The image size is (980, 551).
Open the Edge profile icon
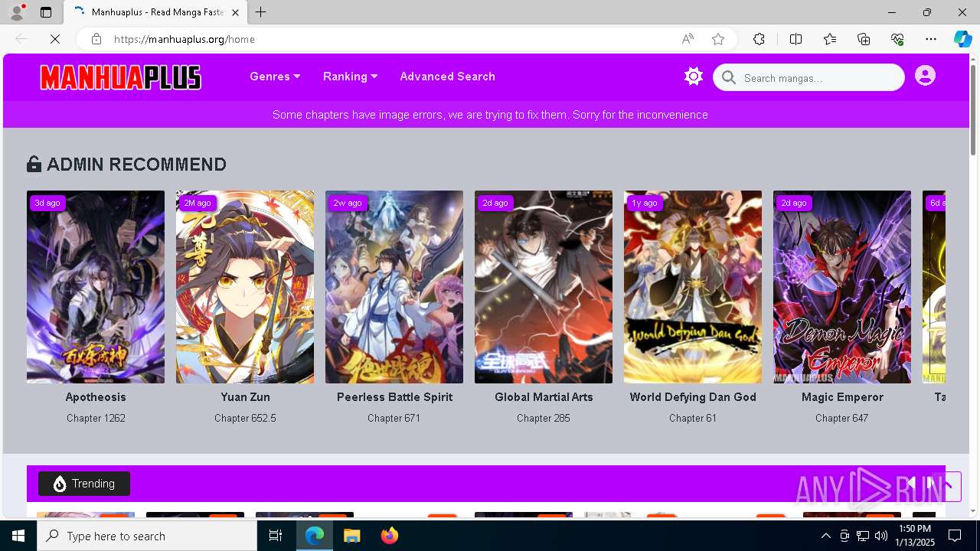(x=17, y=12)
